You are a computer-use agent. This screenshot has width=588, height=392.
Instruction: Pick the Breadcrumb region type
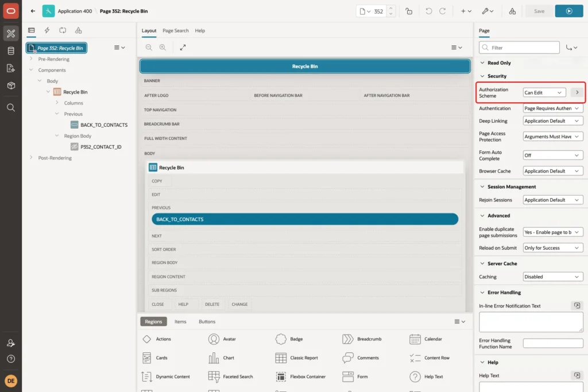[x=362, y=339]
